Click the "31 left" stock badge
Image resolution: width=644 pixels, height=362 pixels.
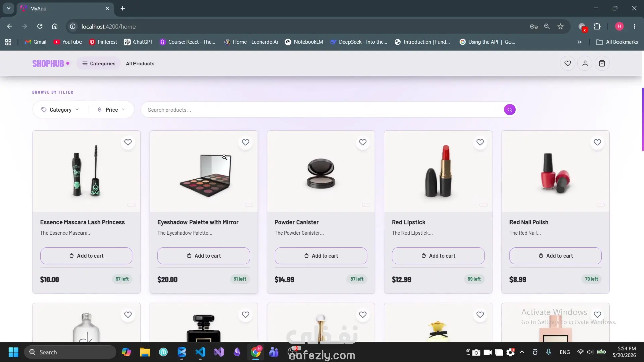point(240,279)
